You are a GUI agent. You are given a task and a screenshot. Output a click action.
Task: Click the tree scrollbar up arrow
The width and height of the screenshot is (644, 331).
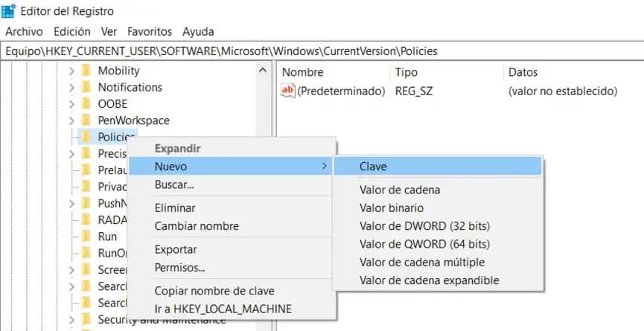pos(263,71)
